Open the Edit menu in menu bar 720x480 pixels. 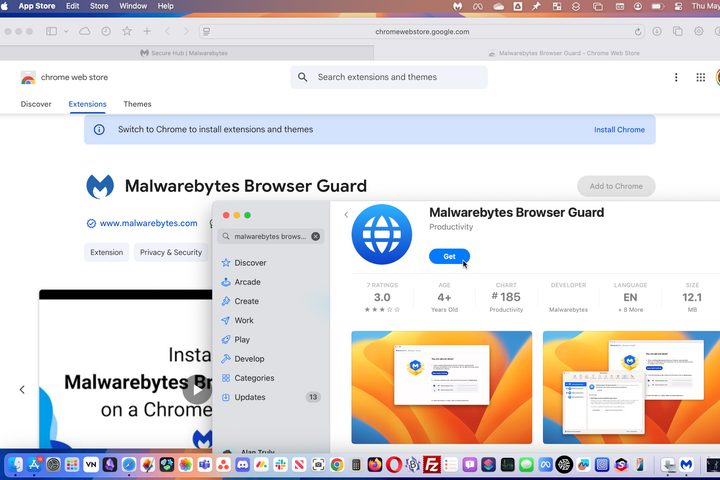73,6
